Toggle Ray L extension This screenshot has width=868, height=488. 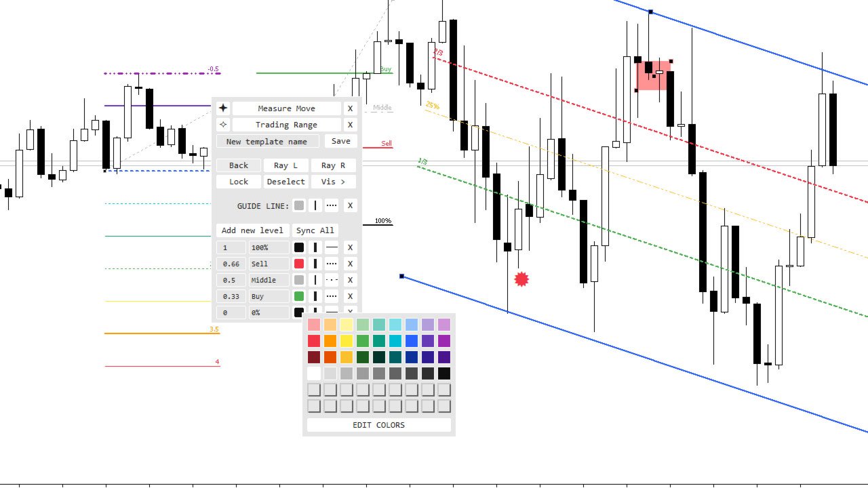click(285, 165)
